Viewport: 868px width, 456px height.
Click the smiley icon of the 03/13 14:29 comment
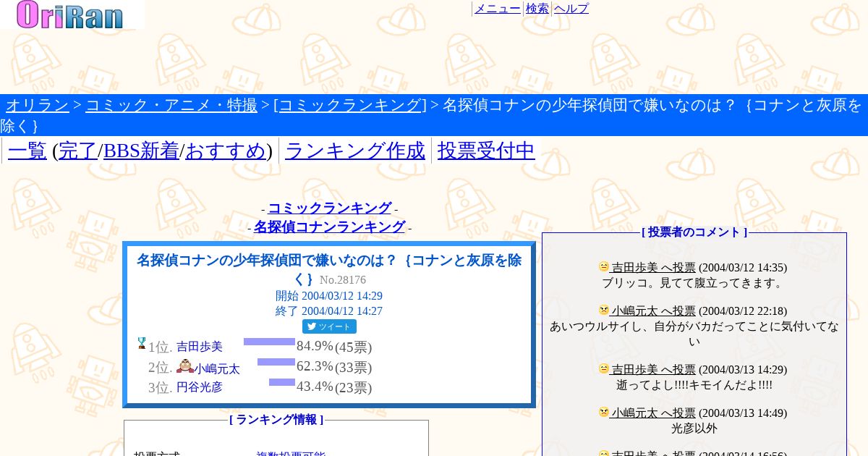click(x=604, y=368)
